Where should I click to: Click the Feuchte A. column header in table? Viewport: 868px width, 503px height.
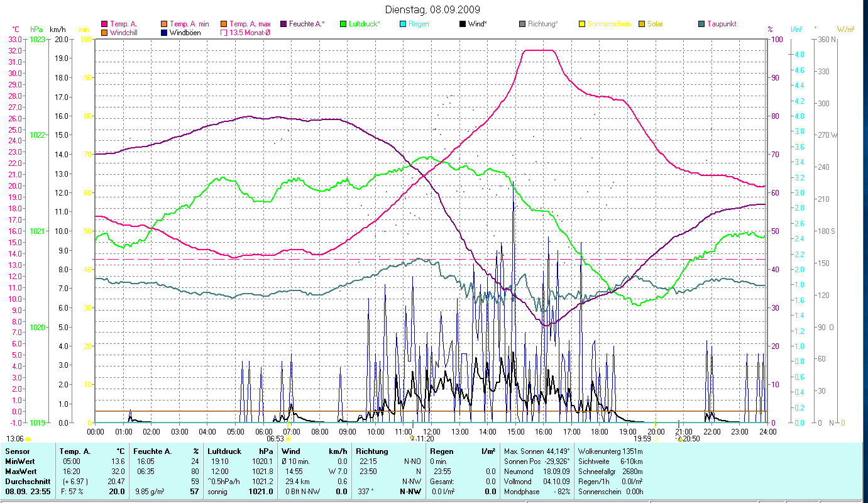click(150, 451)
